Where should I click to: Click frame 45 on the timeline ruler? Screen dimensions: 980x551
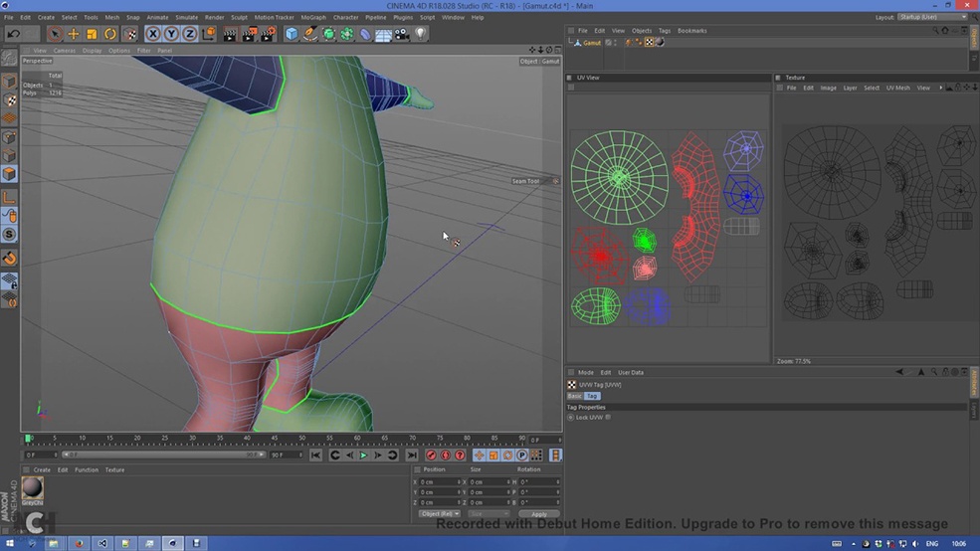[275, 439]
